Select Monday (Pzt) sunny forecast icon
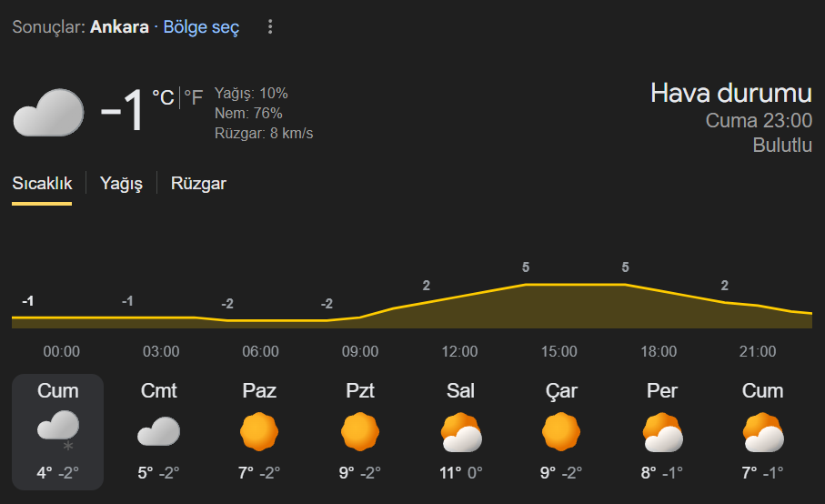825x504 pixels. click(x=360, y=431)
